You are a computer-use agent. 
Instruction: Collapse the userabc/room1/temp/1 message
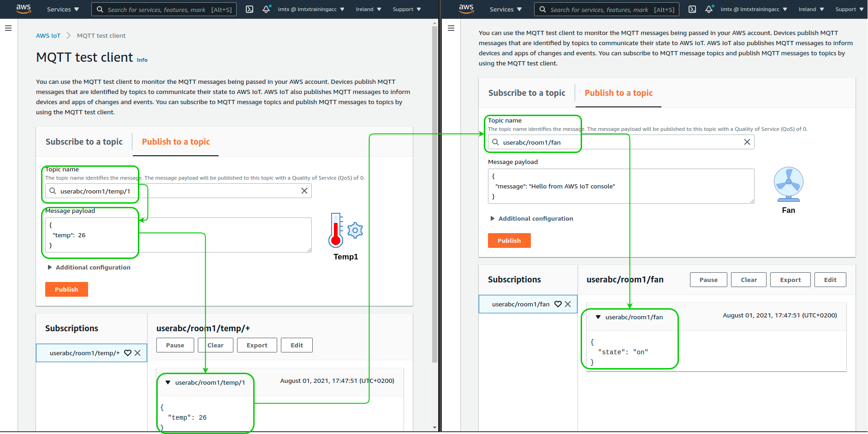pos(168,382)
